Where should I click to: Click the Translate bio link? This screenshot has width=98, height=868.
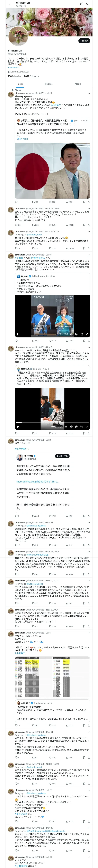(x=14, y=67)
